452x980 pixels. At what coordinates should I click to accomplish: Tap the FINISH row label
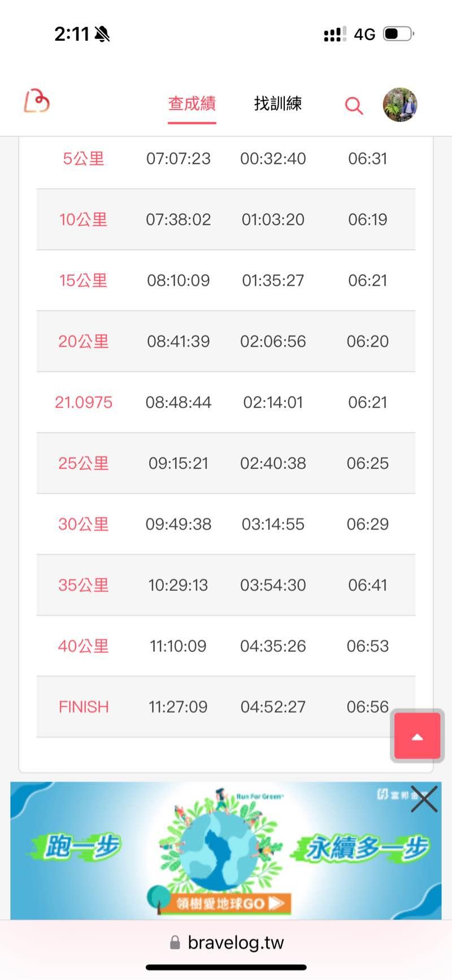pyautogui.click(x=84, y=707)
